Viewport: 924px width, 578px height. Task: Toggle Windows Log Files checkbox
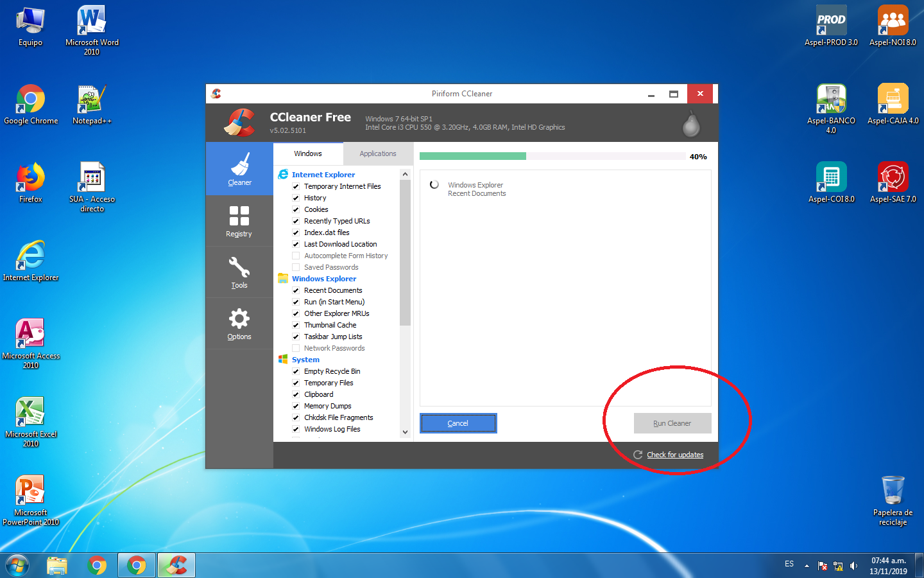click(x=296, y=429)
